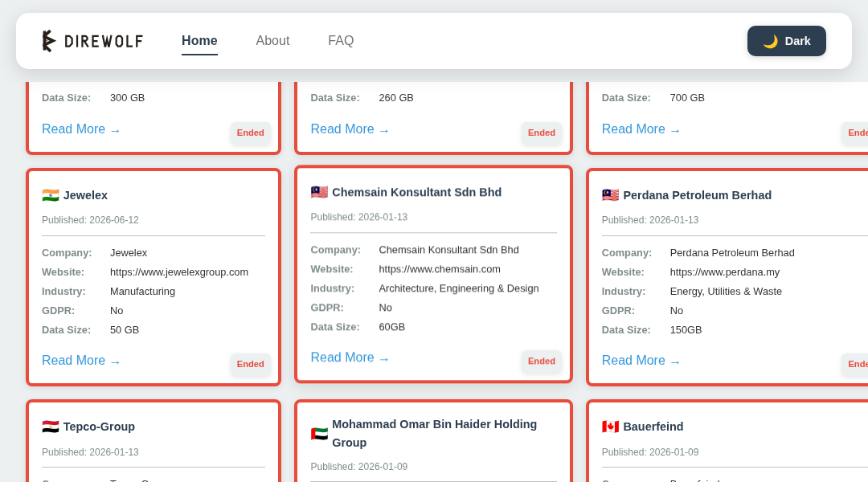
Task: Click Mohammad Omar Bin Haider Holding Group title
Action: coord(435,433)
